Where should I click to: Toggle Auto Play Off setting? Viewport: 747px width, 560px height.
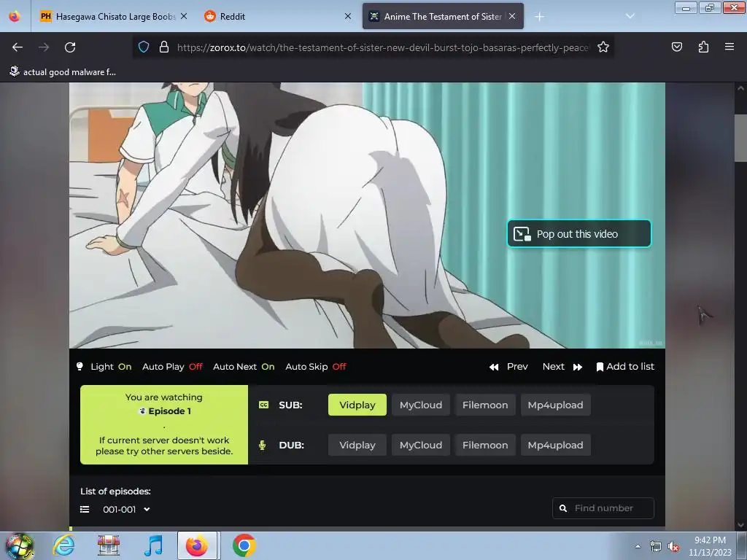click(172, 367)
